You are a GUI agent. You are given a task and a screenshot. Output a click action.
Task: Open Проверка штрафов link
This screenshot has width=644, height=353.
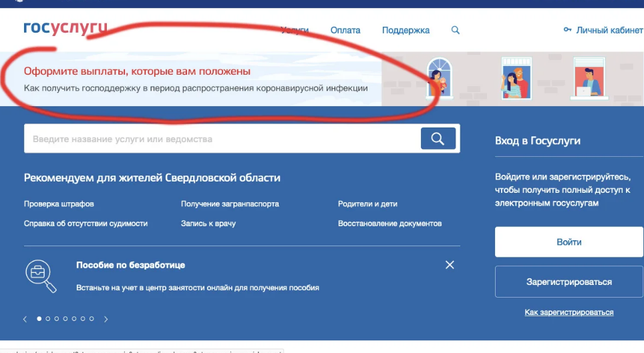(x=59, y=204)
